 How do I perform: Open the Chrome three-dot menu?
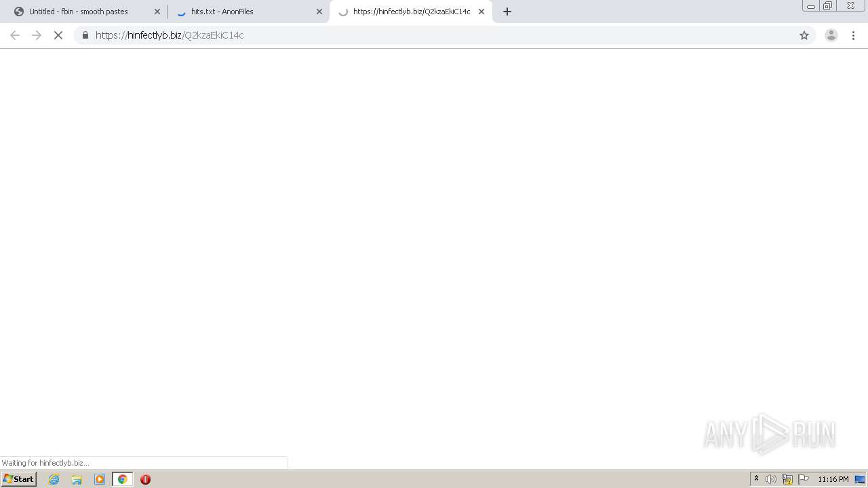[x=854, y=35]
